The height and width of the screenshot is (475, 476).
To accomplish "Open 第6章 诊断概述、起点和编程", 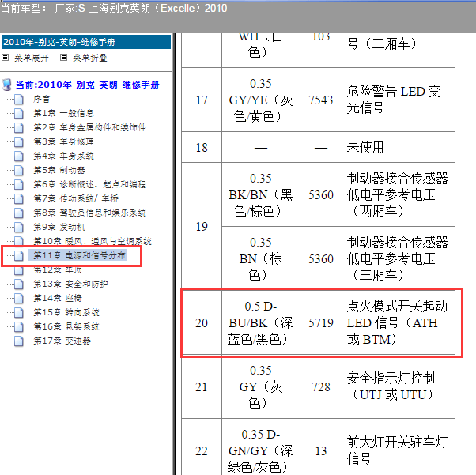I will coord(89,184).
